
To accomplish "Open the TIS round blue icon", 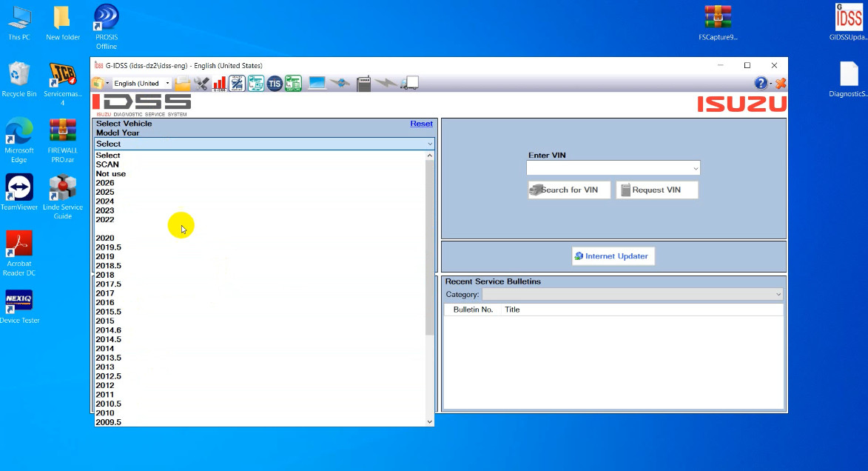I will coord(275,84).
